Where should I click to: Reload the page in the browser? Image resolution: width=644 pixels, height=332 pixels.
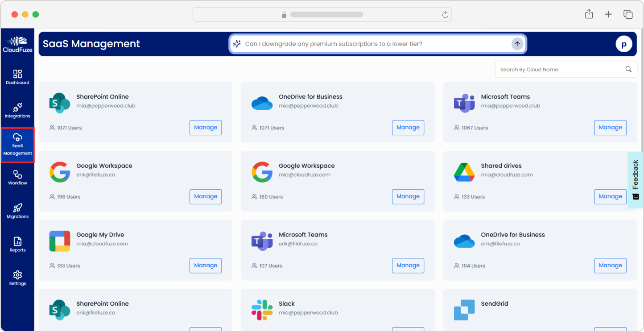click(445, 15)
